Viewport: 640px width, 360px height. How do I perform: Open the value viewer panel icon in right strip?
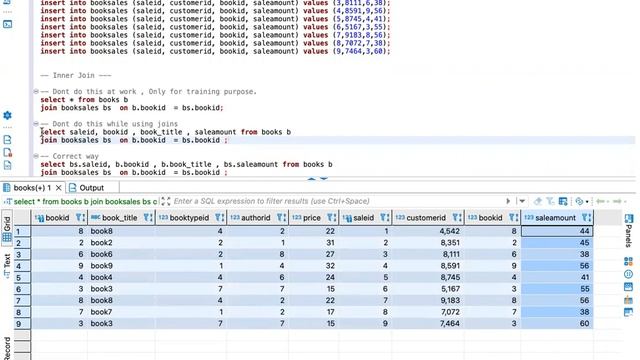click(629, 287)
